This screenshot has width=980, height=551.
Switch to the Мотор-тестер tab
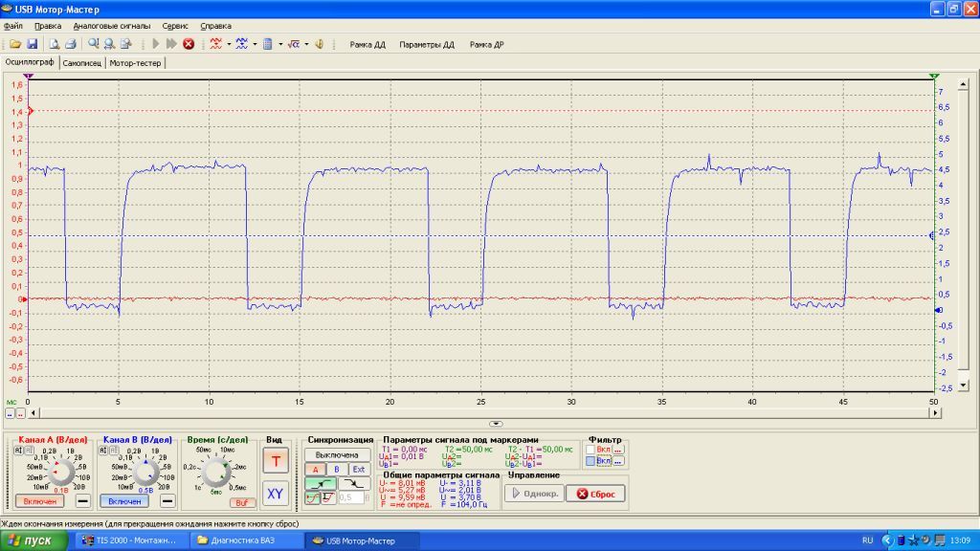135,63
